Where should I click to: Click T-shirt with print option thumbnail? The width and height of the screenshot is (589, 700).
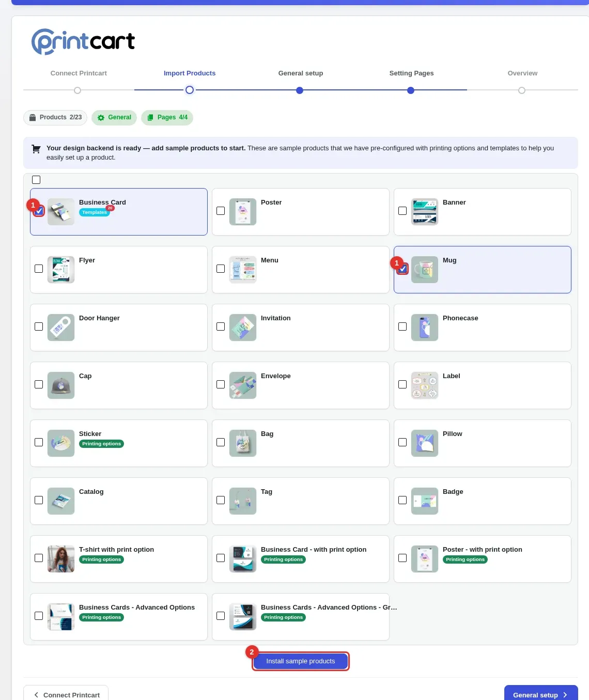pos(61,559)
